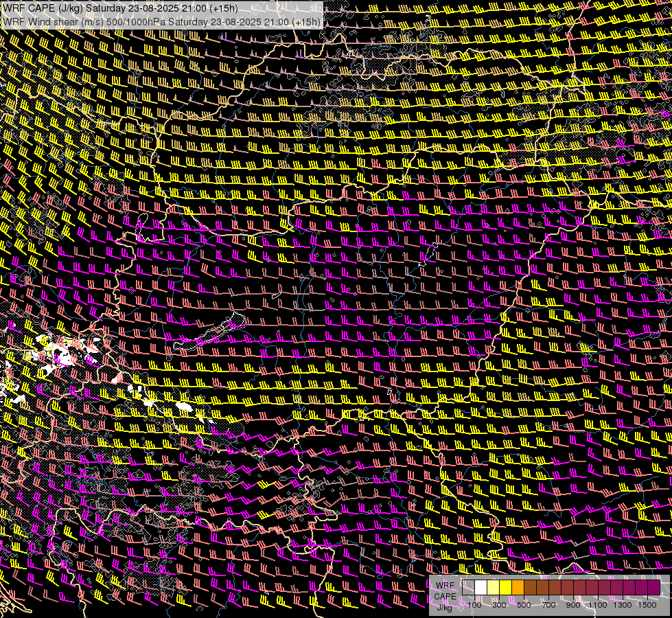
Task: Click the 'J/kg' unit label in the legend
Action: pyautogui.click(x=444, y=608)
